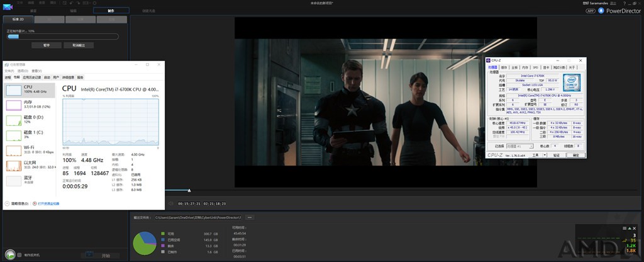Click the 10% rendering progress bar
The width and height of the screenshot is (644, 262).
tap(63, 37)
